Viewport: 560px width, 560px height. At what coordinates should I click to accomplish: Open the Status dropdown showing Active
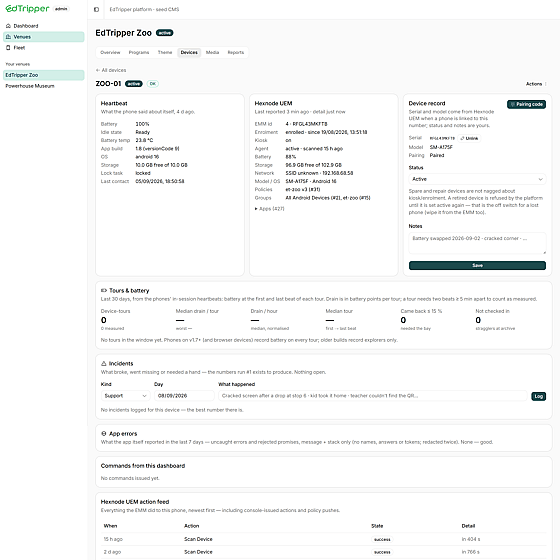pos(477,179)
